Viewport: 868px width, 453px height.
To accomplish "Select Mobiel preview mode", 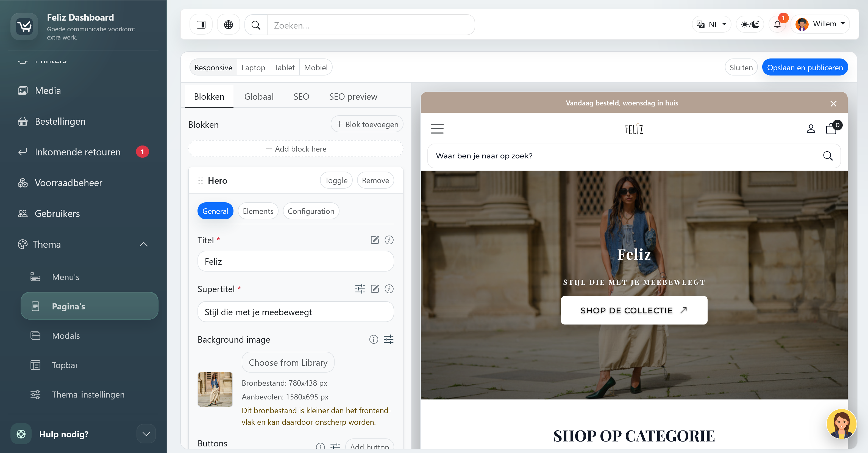I will click(x=316, y=67).
